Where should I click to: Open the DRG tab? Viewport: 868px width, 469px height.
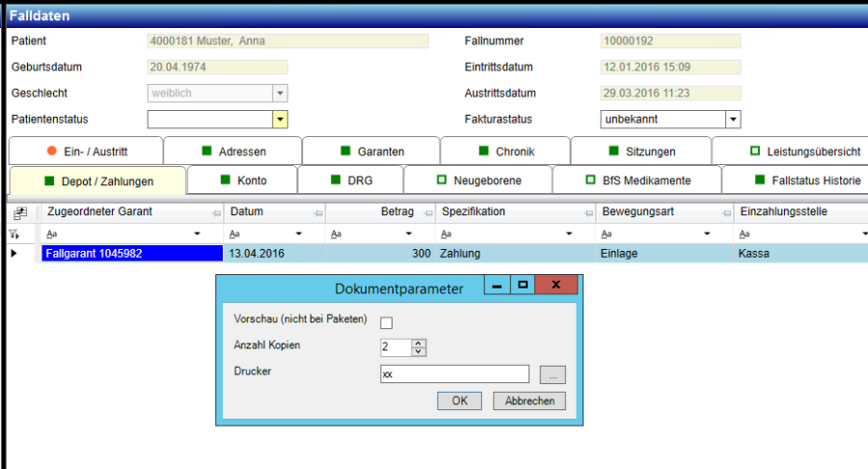click(x=351, y=180)
